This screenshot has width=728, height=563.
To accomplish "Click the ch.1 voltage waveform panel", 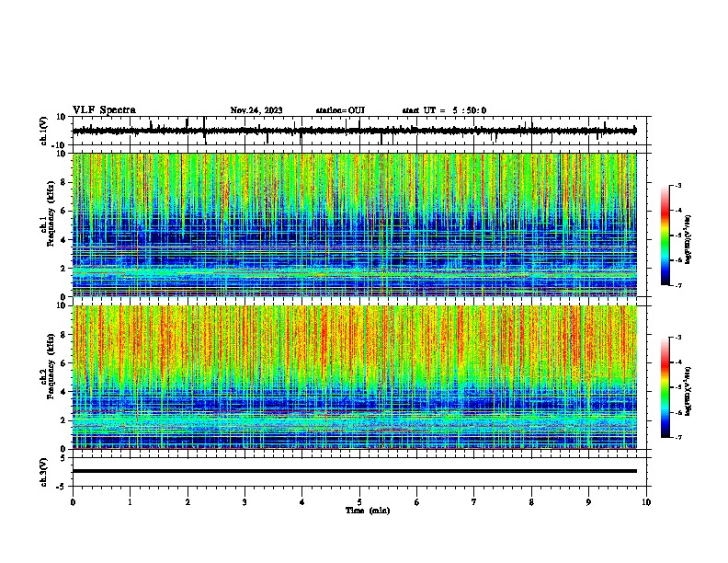I will pyautogui.click(x=358, y=131).
